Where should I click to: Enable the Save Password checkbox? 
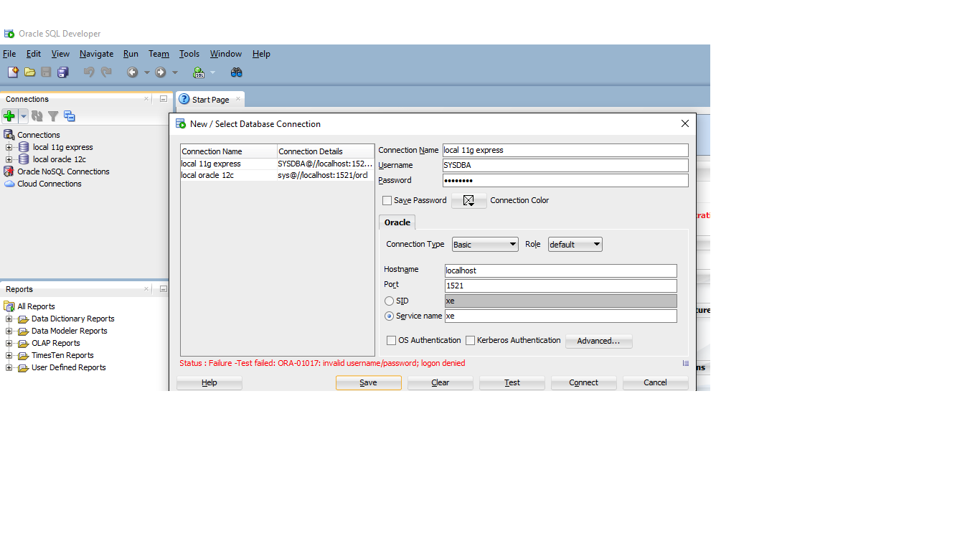click(x=387, y=201)
